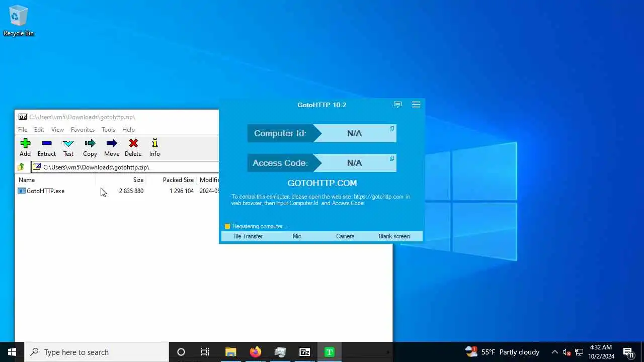Click the File Transfer button in GotoHTTP
Viewport: 644px width, 362px height.
(x=248, y=236)
